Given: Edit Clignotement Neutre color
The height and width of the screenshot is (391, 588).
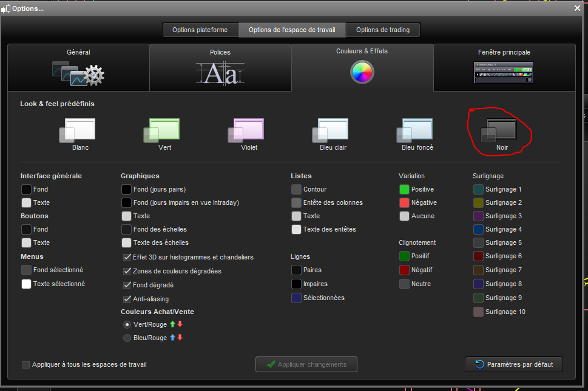Looking at the screenshot, I should tap(404, 284).
